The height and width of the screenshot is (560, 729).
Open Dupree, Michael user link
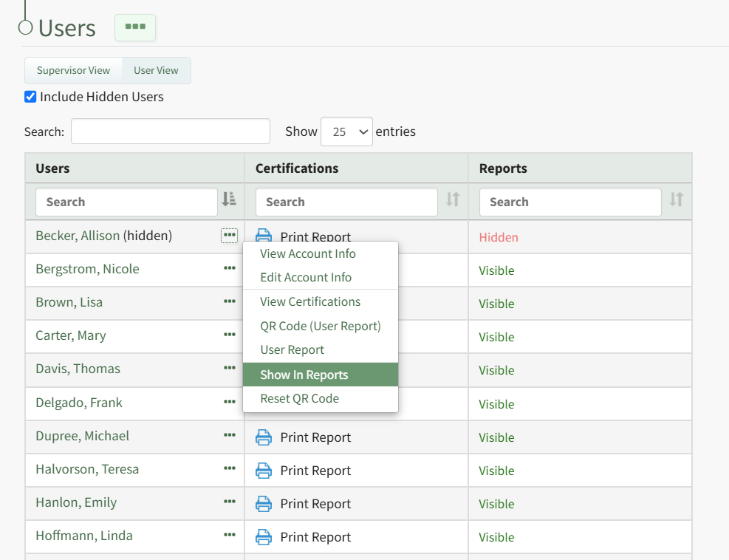tap(82, 436)
